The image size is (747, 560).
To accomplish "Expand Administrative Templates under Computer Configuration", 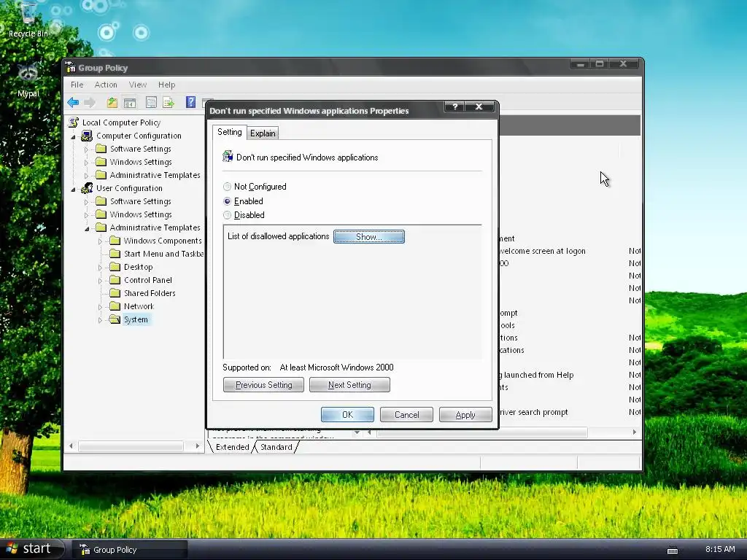I will (86, 176).
